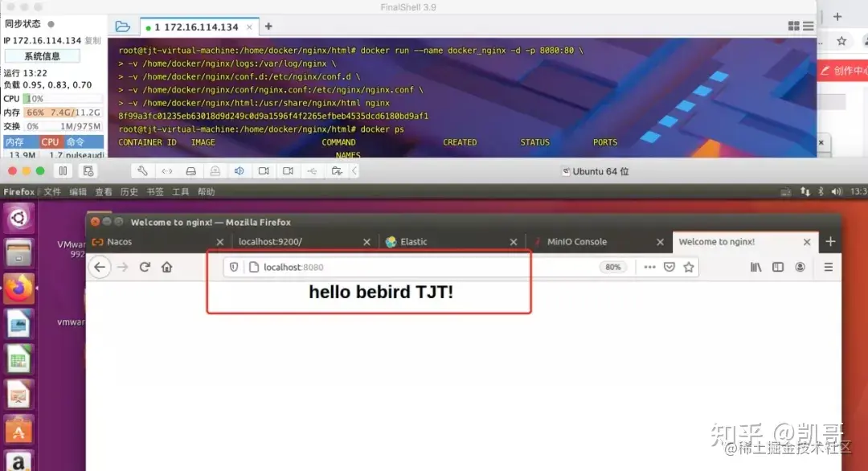Click the 交换 usage bar at 0%

coord(63,126)
